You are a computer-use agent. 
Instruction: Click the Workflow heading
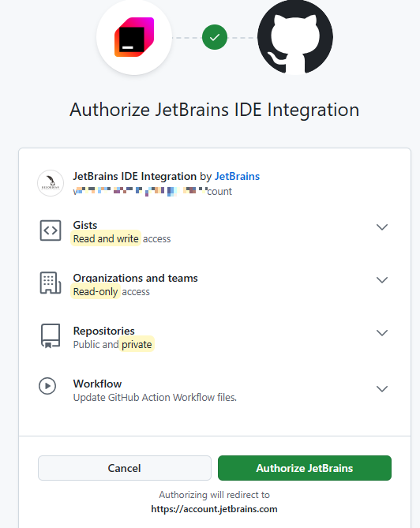(x=97, y=384)
